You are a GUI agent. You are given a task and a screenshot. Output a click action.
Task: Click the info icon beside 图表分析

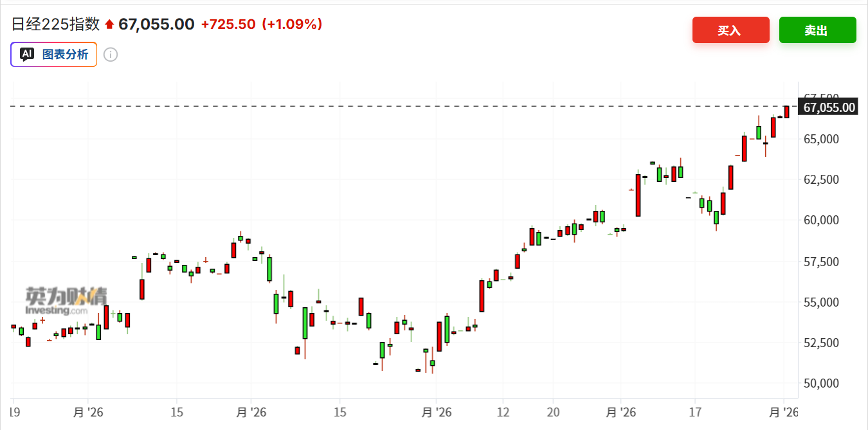point(111,55)
